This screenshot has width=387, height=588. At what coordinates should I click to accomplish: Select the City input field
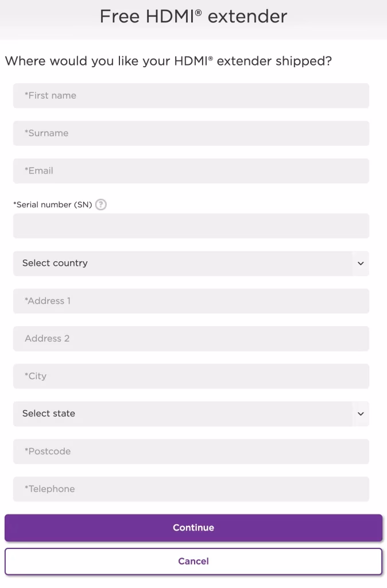point(191,376)
